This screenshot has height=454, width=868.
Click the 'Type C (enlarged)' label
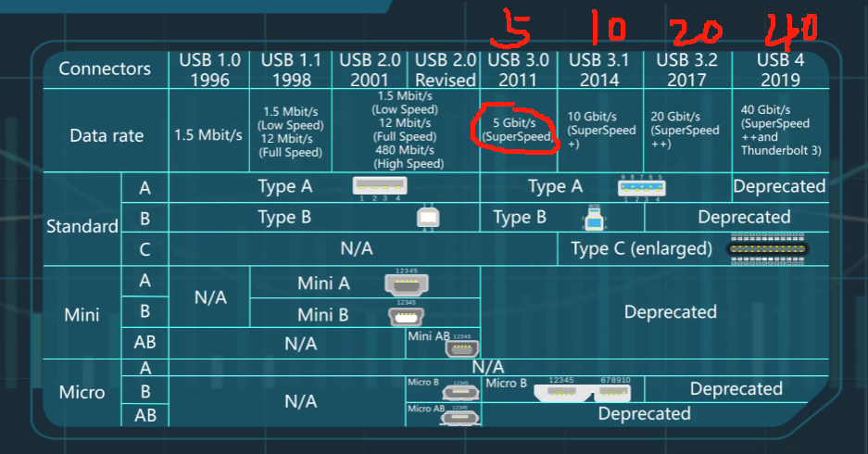(642, 249)
